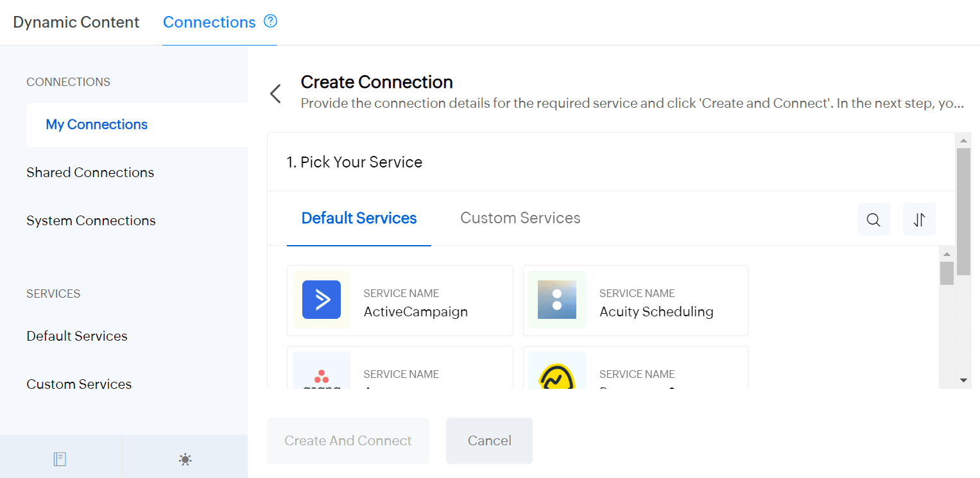
Task: Open Shared Connections in the sidebar
Action: (x=90, y=173)
